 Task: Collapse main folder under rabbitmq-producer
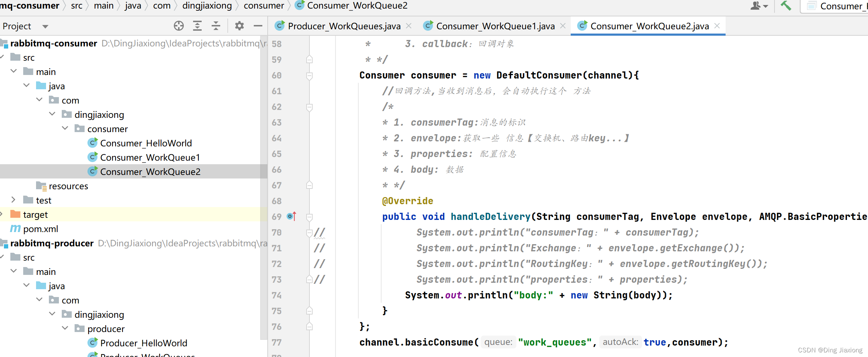pyautogui.click(x=14, y=271)
